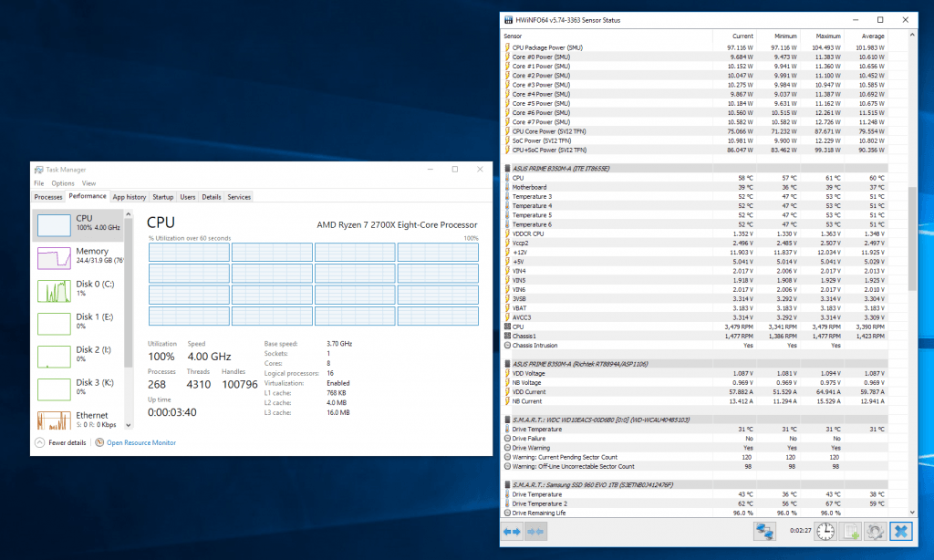This screenshot has width=934, height=560.
Task: Click the icon next to Drive Remaining Life
Action: point(507,513)
